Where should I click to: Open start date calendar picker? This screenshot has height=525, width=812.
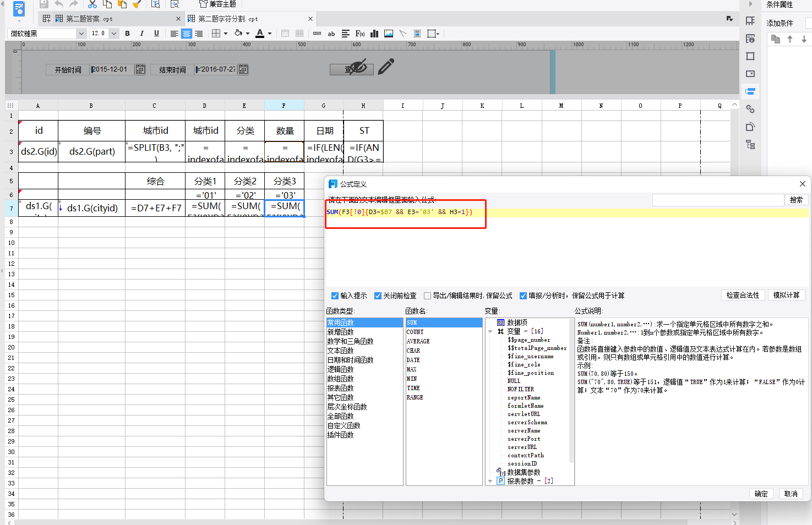(140, 69)
